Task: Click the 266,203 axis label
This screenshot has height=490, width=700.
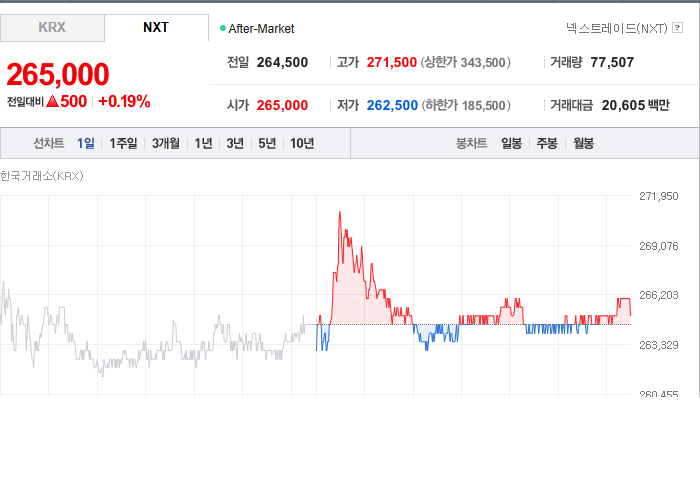Action: tap(658, 295)
